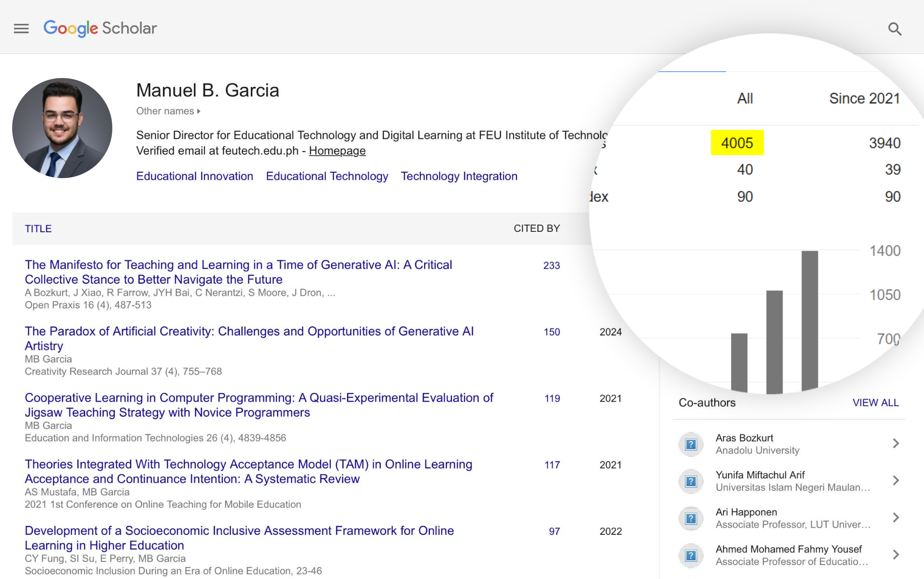924x579 pixels.
Task: Click the Google Scholar logo
Action: (100, 28)
